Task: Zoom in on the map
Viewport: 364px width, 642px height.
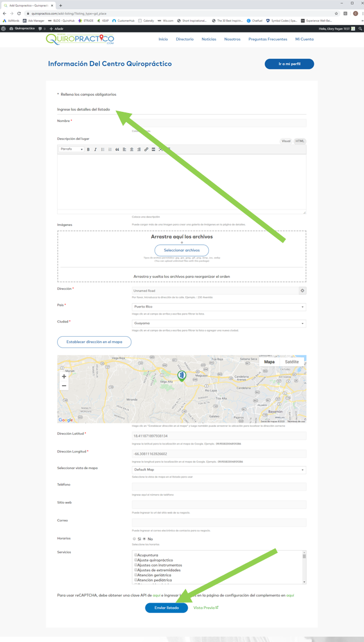Action: point(64,377)
